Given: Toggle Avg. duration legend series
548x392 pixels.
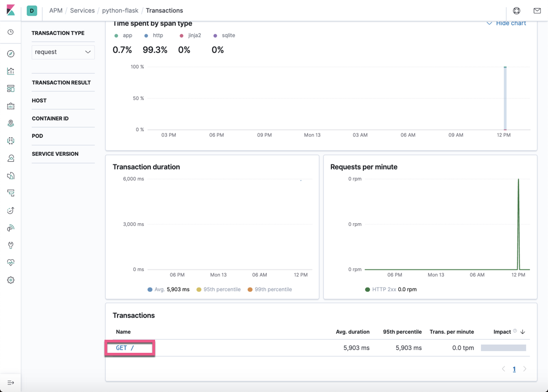Looking at the screenshot, I should tap(169, 290).
